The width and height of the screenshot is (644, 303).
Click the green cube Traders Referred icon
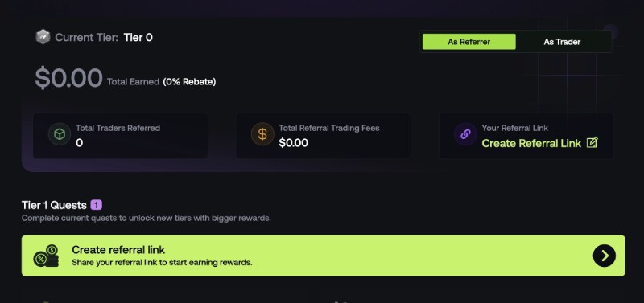60,134
